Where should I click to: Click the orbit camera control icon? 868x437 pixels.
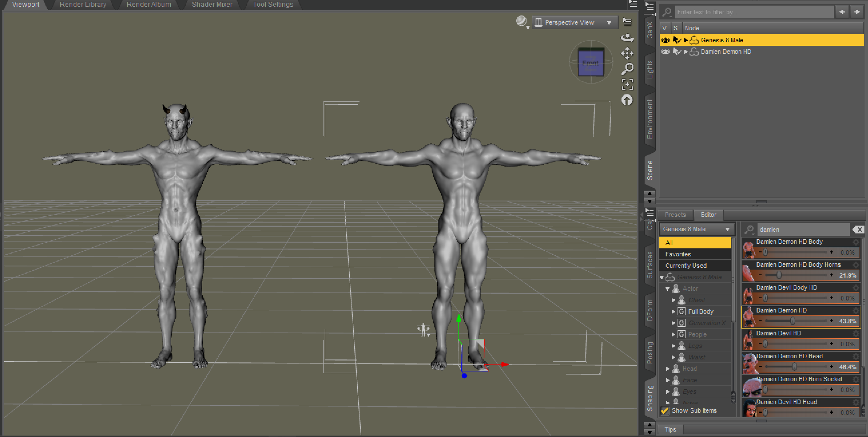click(x=627, y=37)
